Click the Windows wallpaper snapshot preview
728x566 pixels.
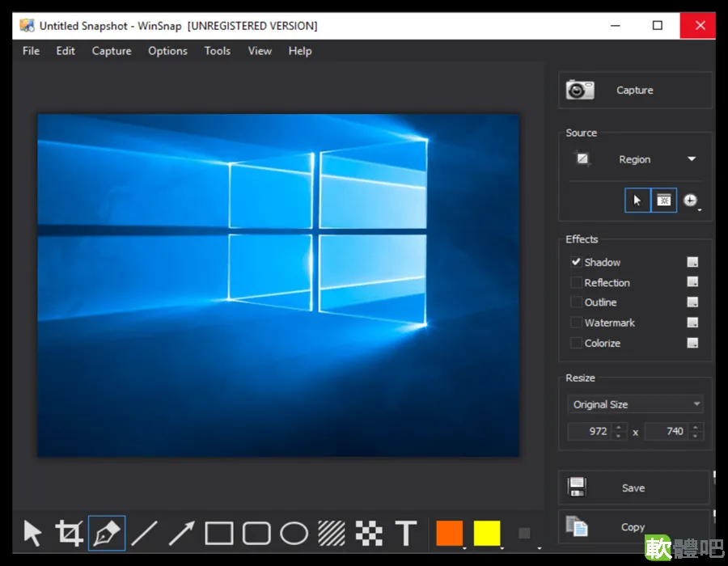[x=278, y=285]
